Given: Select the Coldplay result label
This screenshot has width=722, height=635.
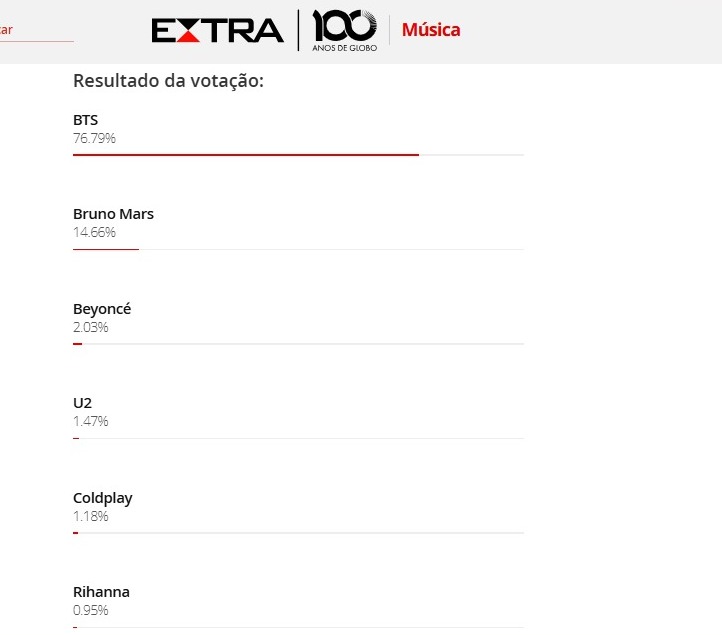Looking at the screenshot, I should tap(103, 498).
